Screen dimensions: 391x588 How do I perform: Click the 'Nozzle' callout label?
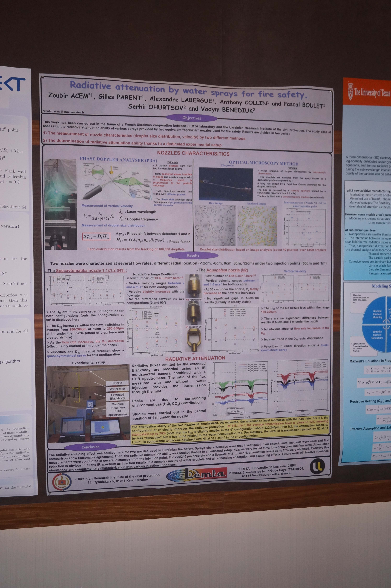point(117,383)
